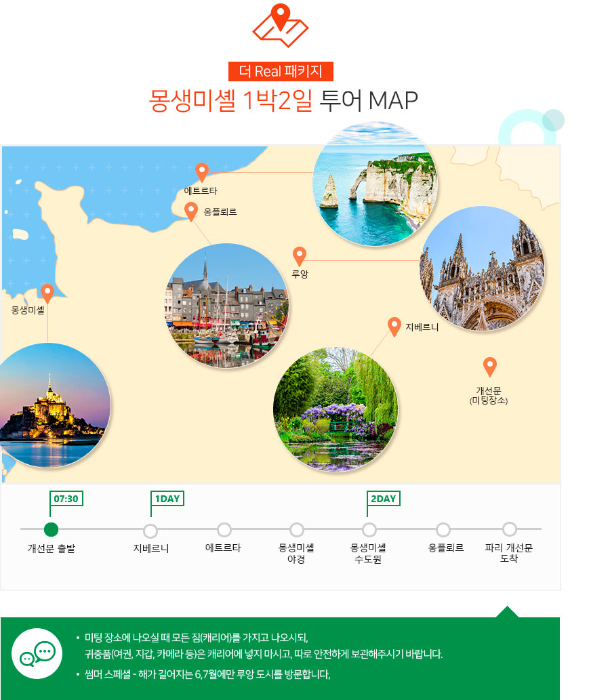Click the 더 Real 패키지 red badge
This screenshot has width=610, height=700.
281,71
